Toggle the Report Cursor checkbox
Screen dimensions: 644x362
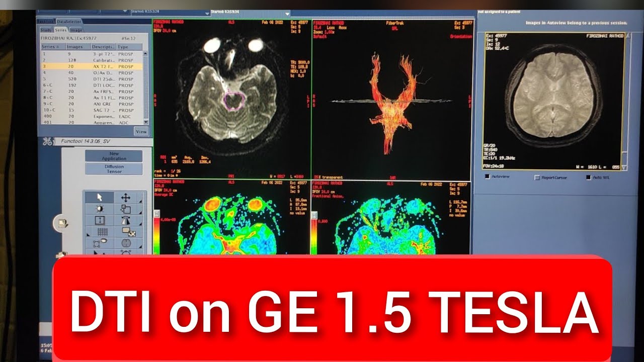click(537, 177)
